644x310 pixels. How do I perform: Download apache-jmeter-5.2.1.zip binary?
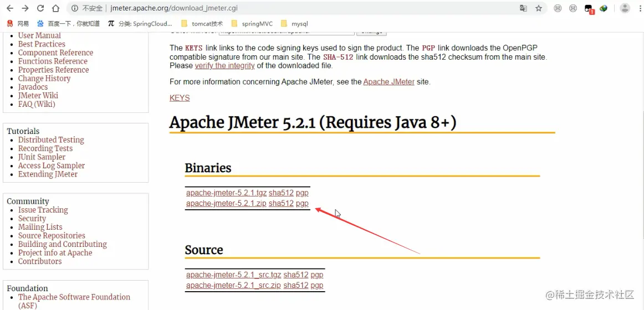226,203
